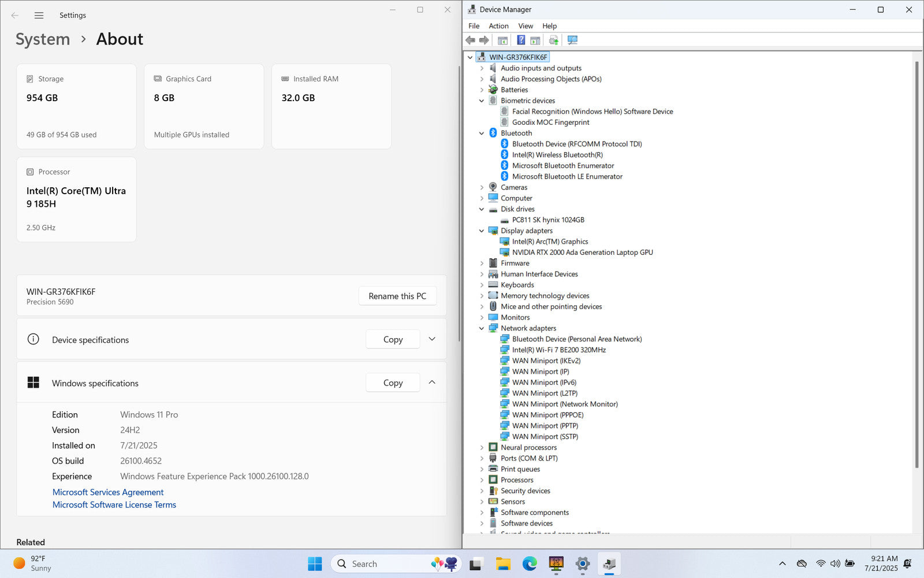The image size is (924, 578).
Task: Open the File menu in Device Manager
Action: [x=474, y=26]
